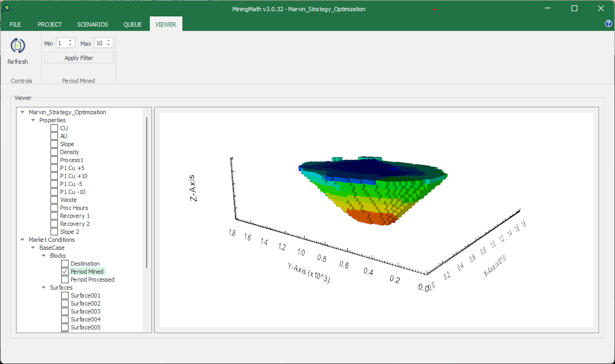Enable the CU property checkbox
615x364 pixels.
pos(54,128)
